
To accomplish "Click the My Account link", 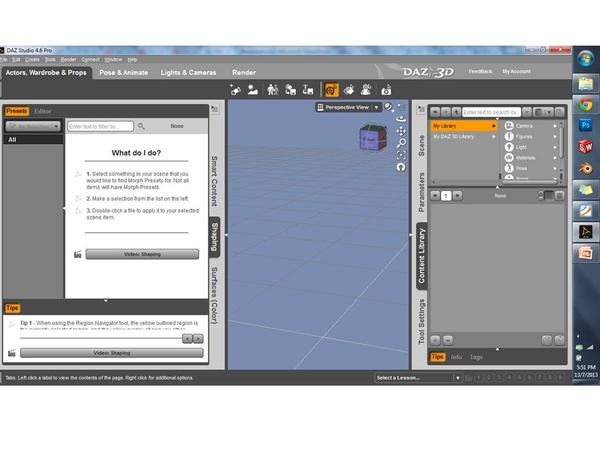I will (x=516, y=72).
